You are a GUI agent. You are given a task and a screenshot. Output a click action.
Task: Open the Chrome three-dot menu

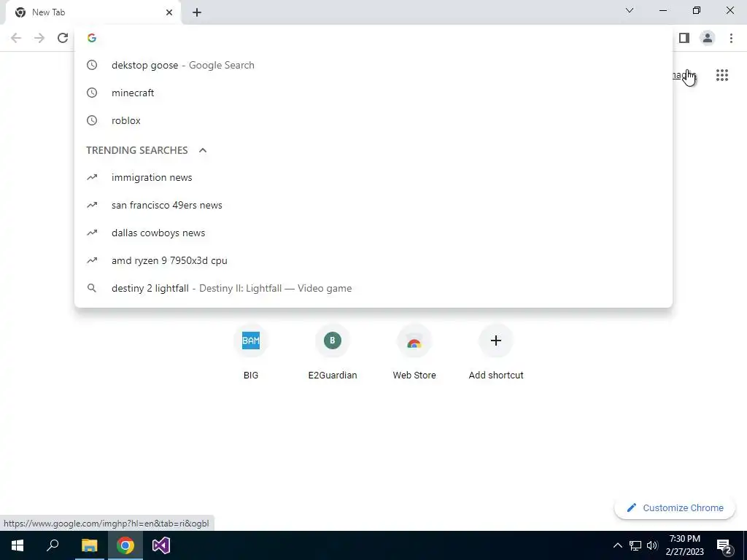(731, 38)
